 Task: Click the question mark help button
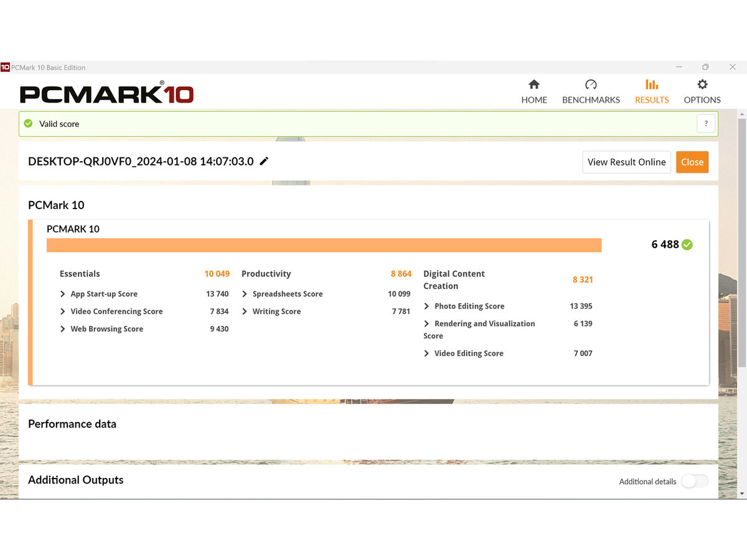(706, 124)
